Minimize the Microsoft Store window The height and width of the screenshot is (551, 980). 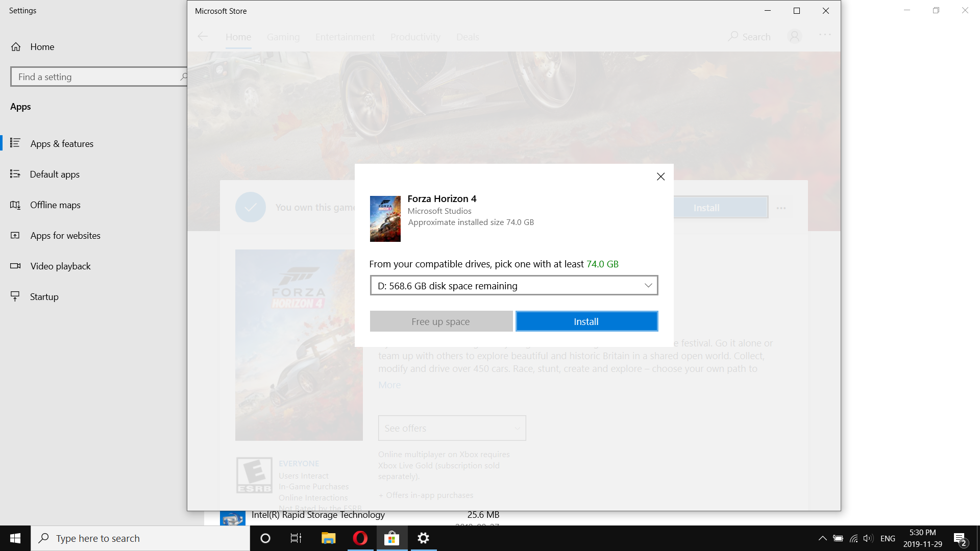click(x=767, y=11)
